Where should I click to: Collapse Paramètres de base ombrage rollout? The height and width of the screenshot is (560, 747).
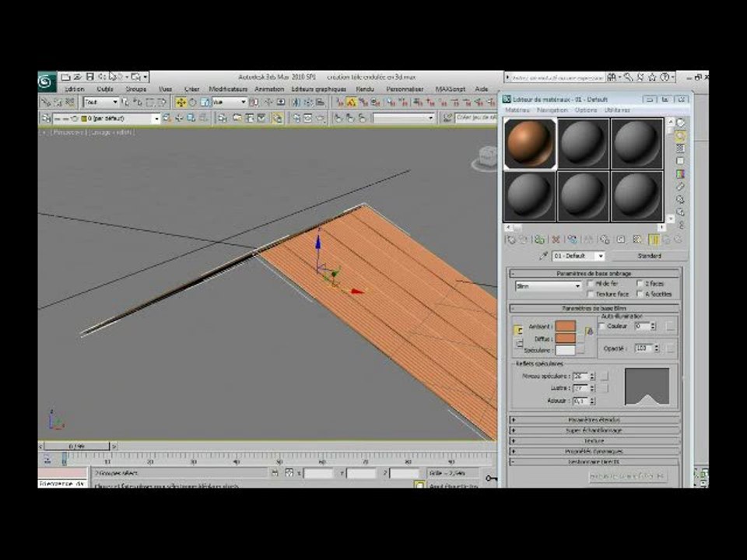594,274
